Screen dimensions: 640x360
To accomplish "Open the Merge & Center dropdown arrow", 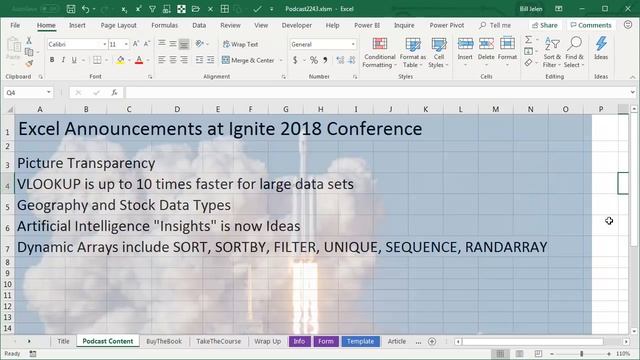I will tap(281, 60).
